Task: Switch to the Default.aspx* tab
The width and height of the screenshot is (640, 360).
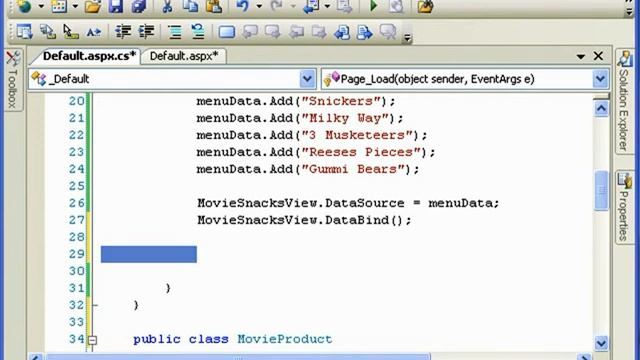Action: click(x=184, y=56)
